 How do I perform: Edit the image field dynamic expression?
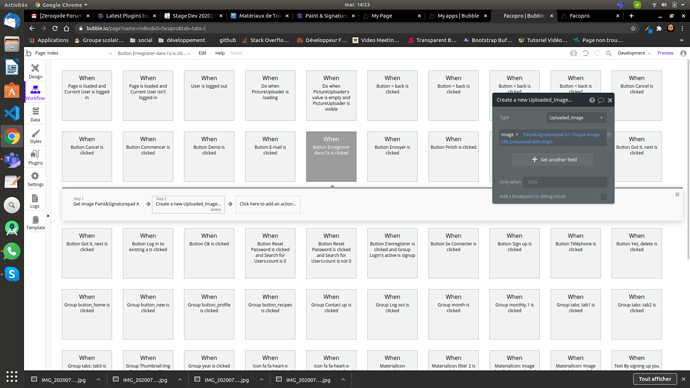[554, 138]
